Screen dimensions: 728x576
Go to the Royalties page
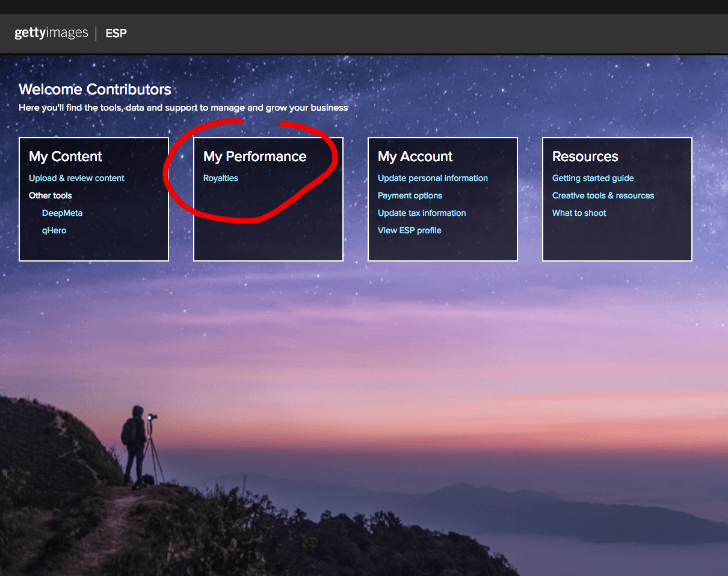[x=221, y=178]
